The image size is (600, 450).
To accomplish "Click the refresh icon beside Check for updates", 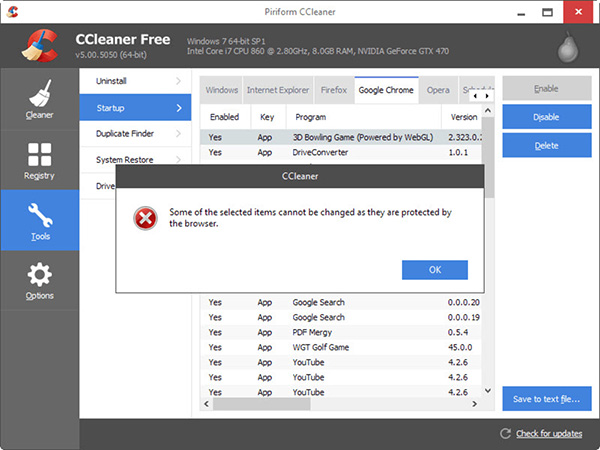I will coord(505,433).
